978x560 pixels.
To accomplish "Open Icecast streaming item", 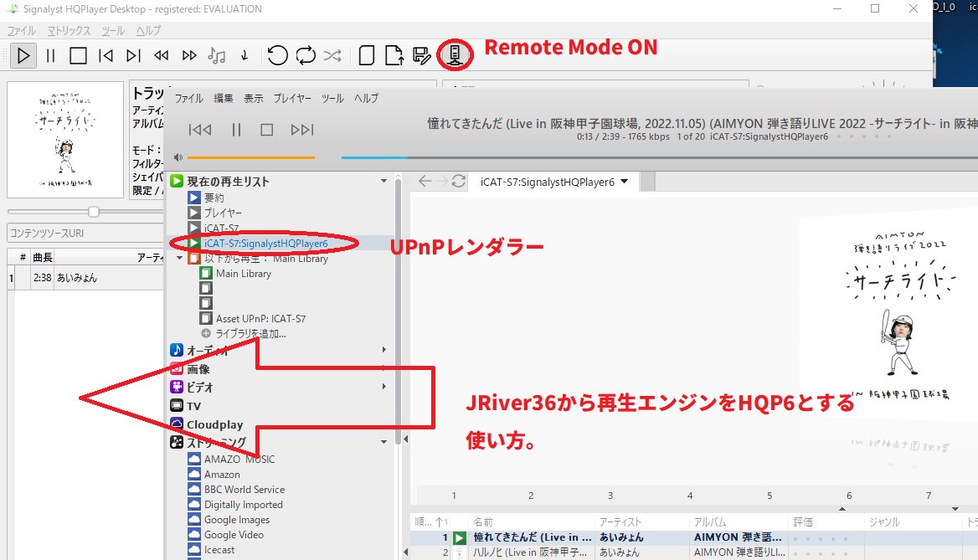I will [219, 550].
